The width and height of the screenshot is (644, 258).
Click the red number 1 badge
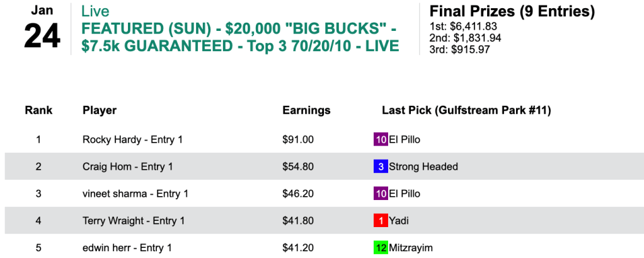(x=381, y=221)
